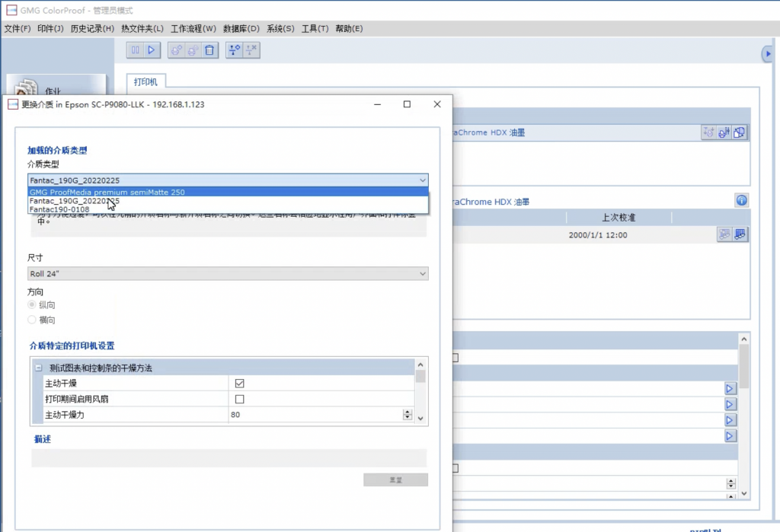Open the 系统(S) menu
The height and width of the screenshot is (532, 780).
pyautogui.click(x=280, y=28)
